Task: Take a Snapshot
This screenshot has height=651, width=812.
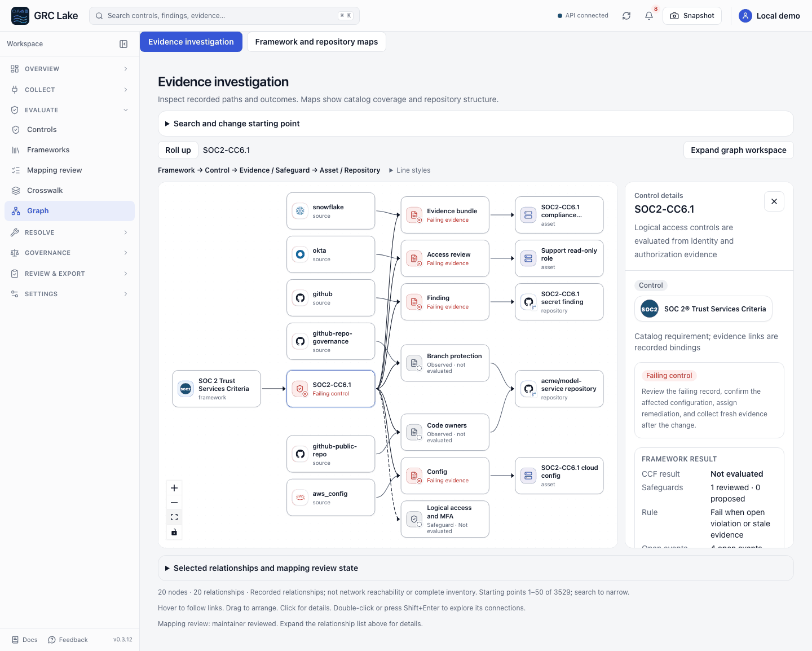Action: [692, 16]
